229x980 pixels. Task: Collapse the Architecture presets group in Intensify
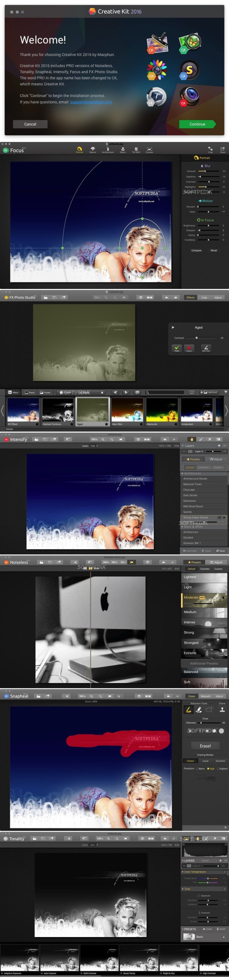(182, 473)
